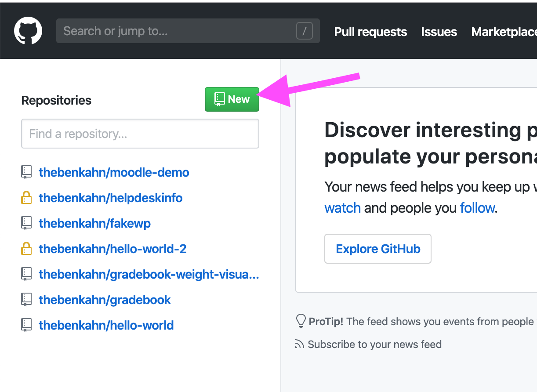Click the GitHub octocat logo
This screenshot has width=537, height=392.
click(28, 30)
